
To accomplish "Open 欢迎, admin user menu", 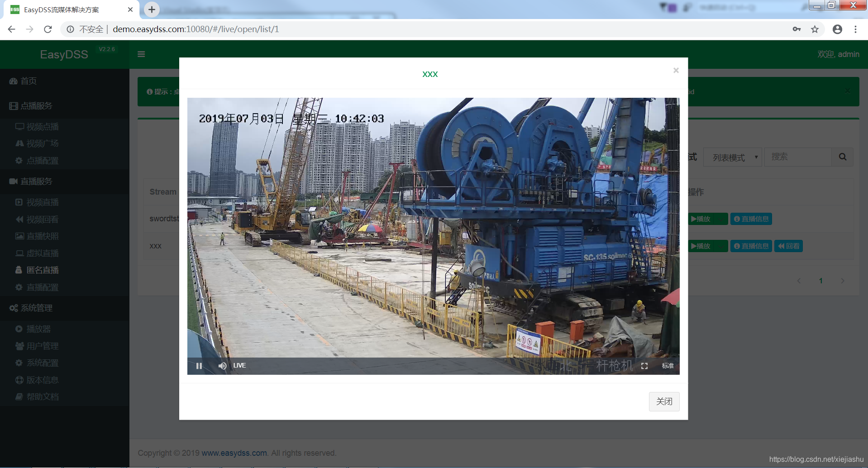I will pyautogui.click(x=838, y=54).
